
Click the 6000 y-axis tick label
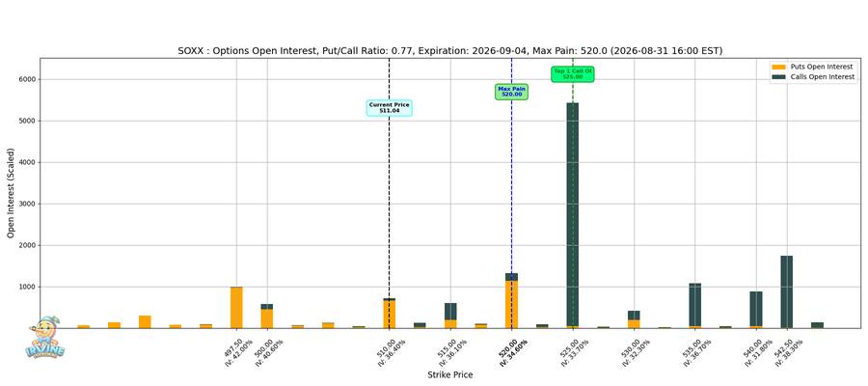[28, 79]
